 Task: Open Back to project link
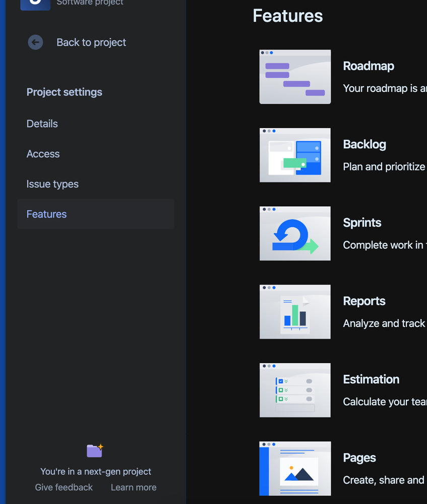point(91,42)
